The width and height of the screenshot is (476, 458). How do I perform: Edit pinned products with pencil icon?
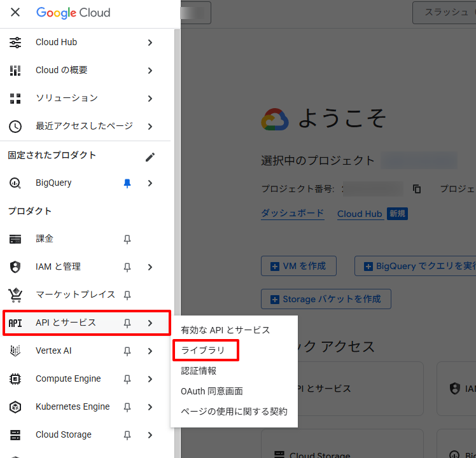click(150, 156)
